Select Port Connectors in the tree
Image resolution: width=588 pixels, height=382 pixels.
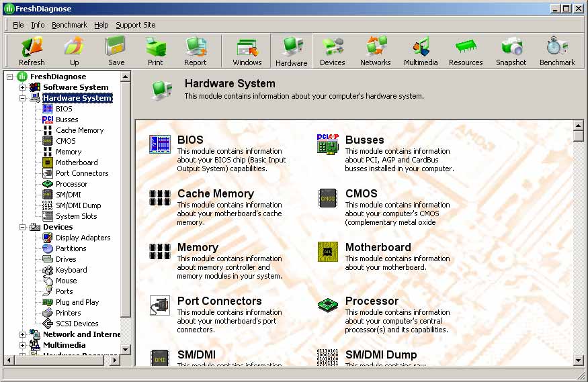pos(82,173)
